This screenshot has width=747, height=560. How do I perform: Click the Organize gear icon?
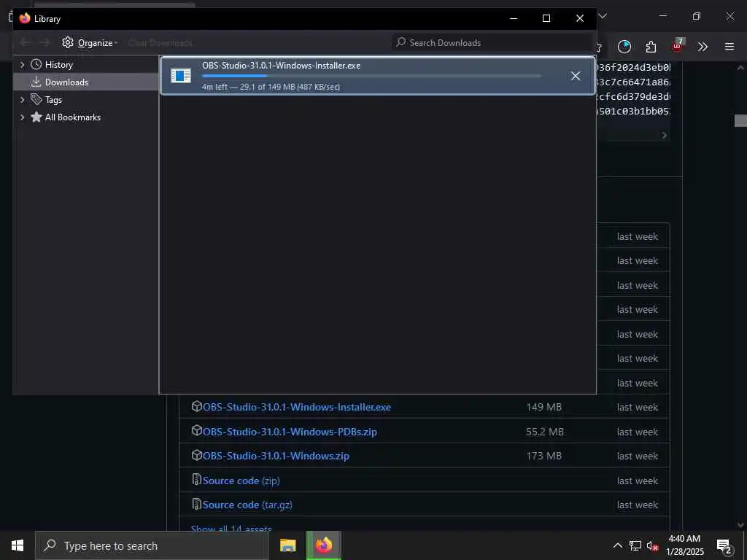(x=68, y=42)
